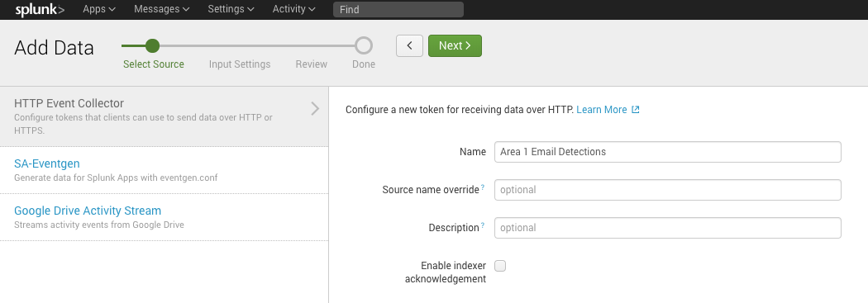This screenshot has width=868, height=303.
Task: Click the external link icon after Learn More
Action: [x=636, y=110]
